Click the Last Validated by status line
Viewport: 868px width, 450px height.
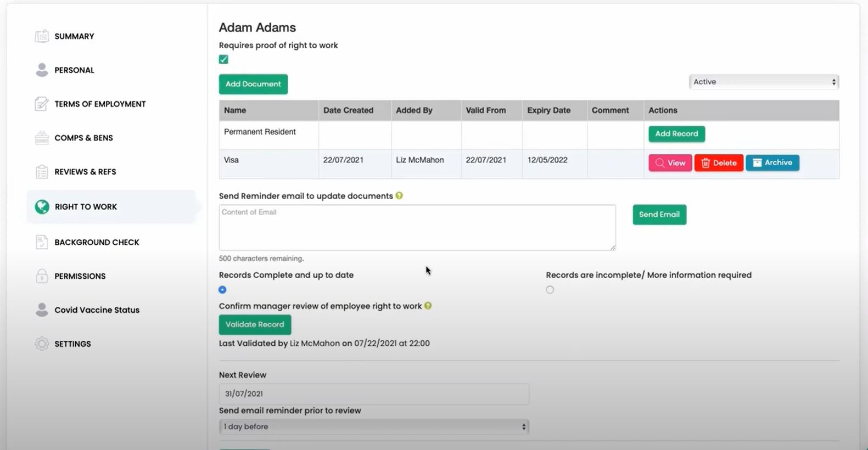coord(324,344)
